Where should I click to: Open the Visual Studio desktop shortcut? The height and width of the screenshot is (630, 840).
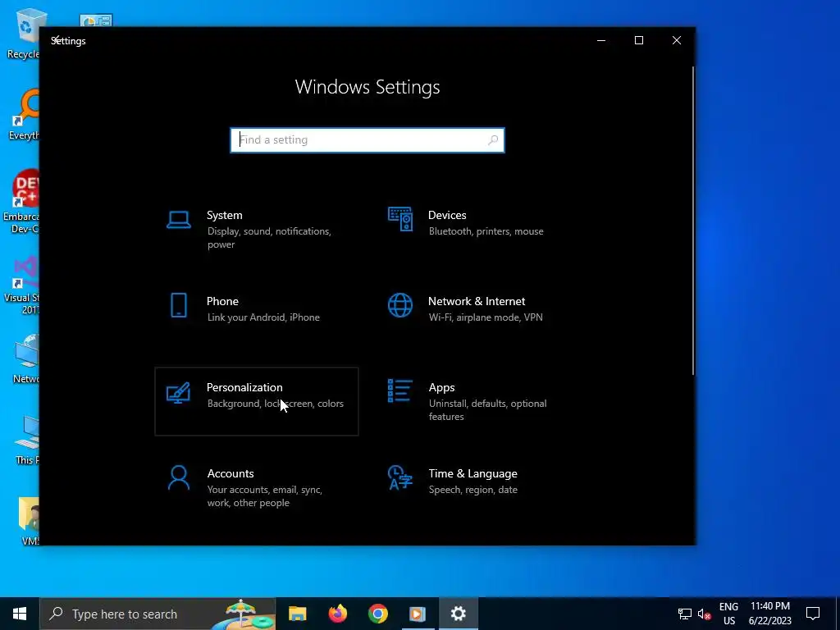click(x=21, y=286)
